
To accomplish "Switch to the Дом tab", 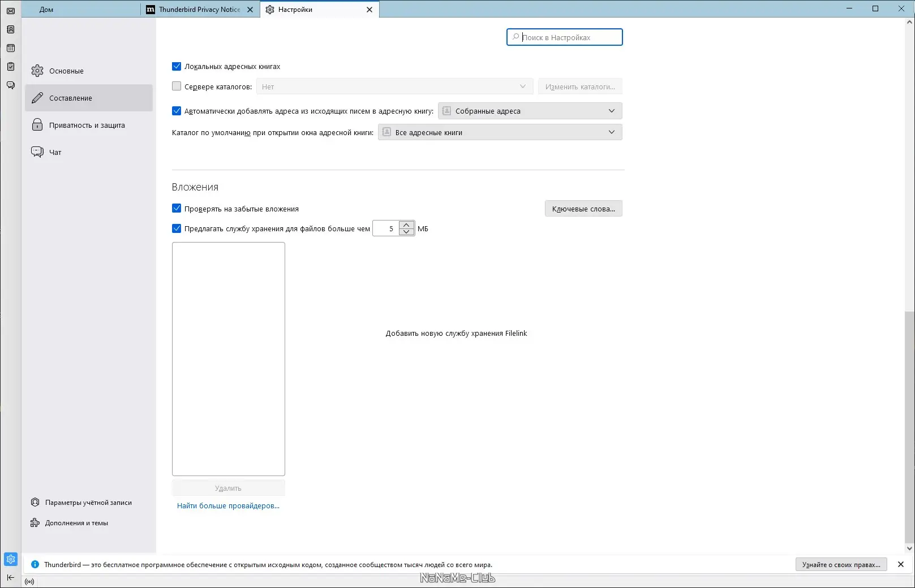I will (81, 10).
